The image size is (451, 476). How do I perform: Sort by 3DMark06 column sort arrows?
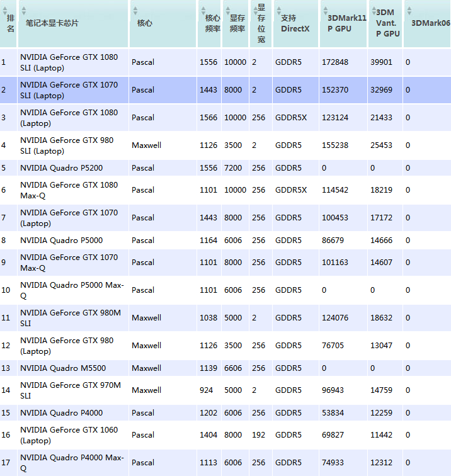coord(409,11)
